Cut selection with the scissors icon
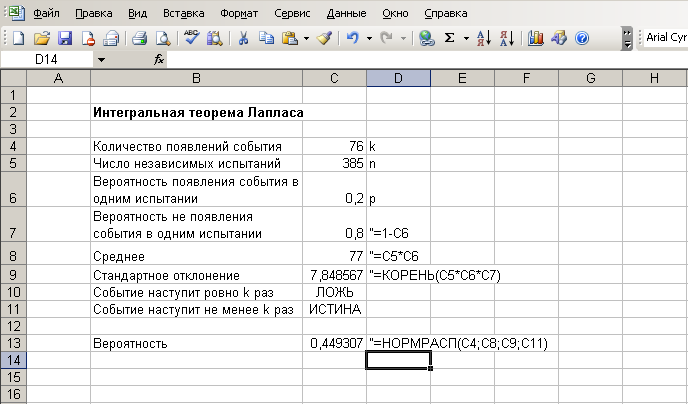 point(243,38)
